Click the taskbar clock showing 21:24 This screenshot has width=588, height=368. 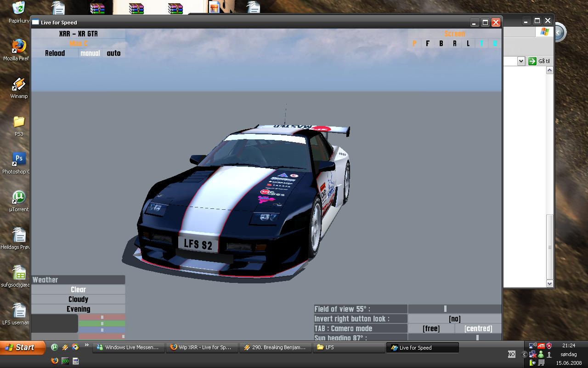tap(569, 345)
